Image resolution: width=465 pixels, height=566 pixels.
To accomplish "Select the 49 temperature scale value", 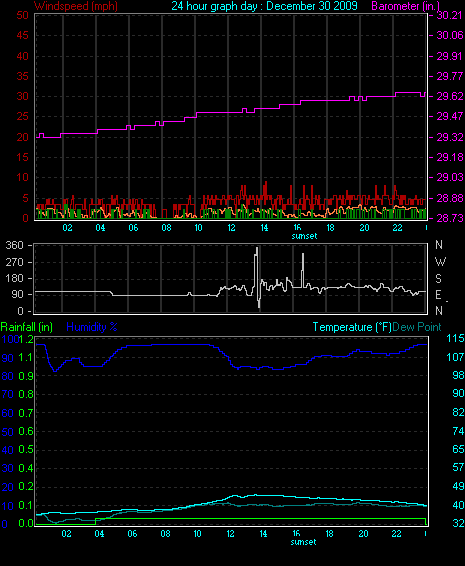I will click(458, 486).
